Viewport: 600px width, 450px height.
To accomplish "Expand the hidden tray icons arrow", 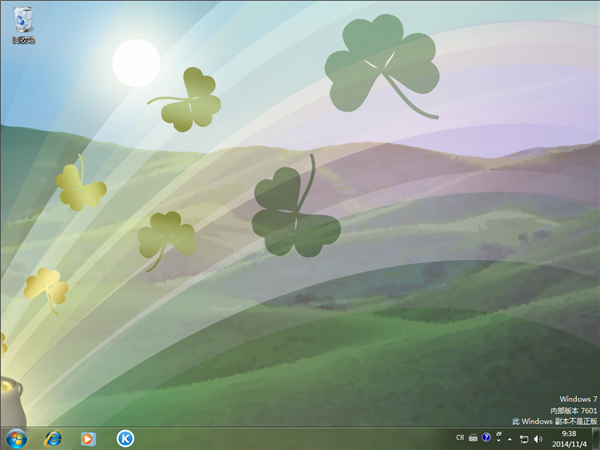I will point(511,438).
